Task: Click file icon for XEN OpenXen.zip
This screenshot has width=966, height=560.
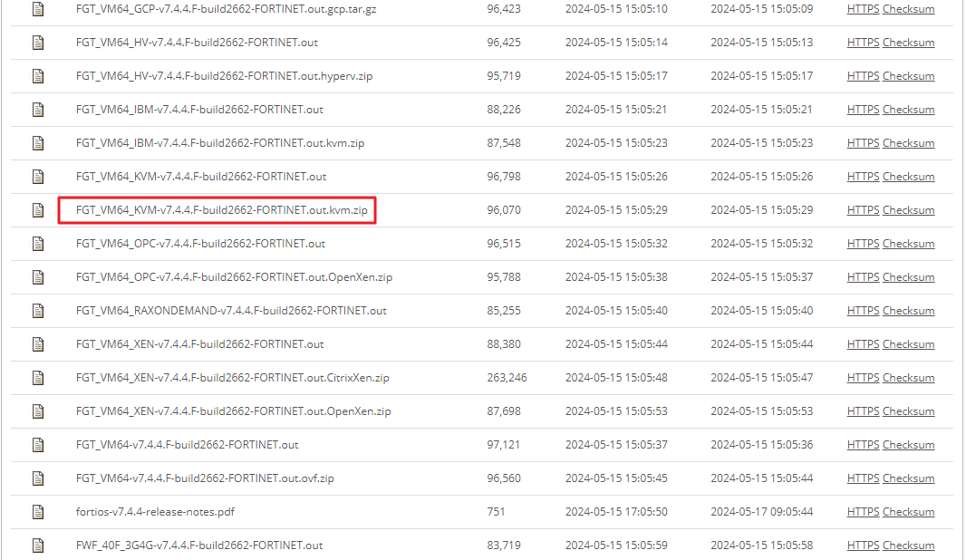Action: (x=38, y=411)
